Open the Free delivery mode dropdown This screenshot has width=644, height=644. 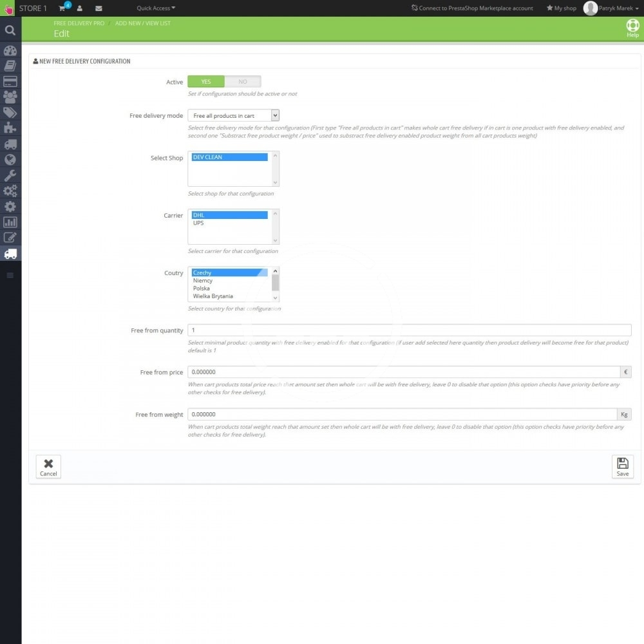click(x=233, y=115)
